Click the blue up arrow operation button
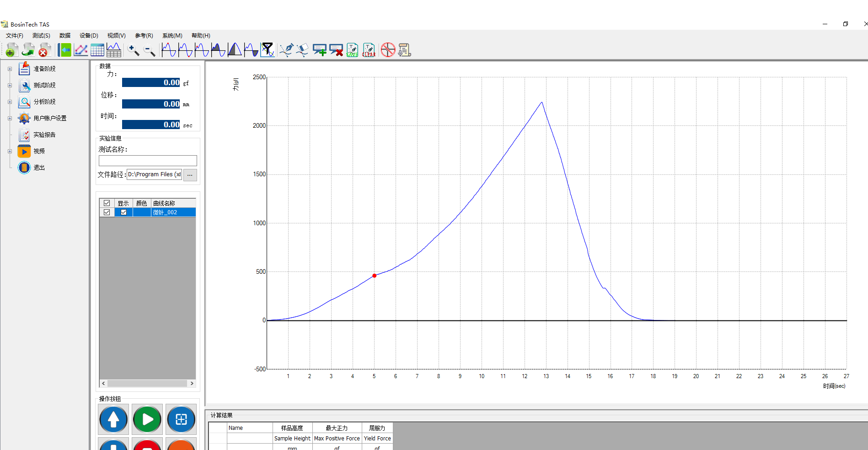This screenshot has width=868, height=450. click(x=113, y=419)
